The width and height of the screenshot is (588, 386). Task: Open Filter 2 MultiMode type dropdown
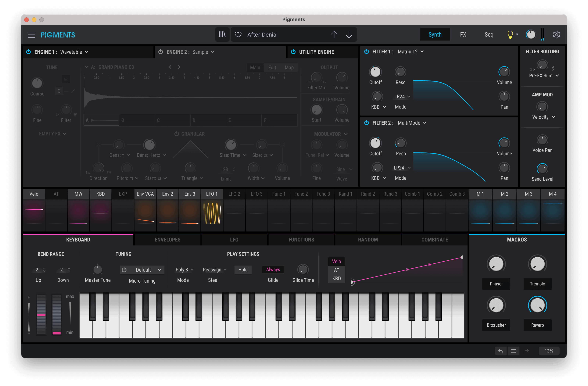(412, 123)
